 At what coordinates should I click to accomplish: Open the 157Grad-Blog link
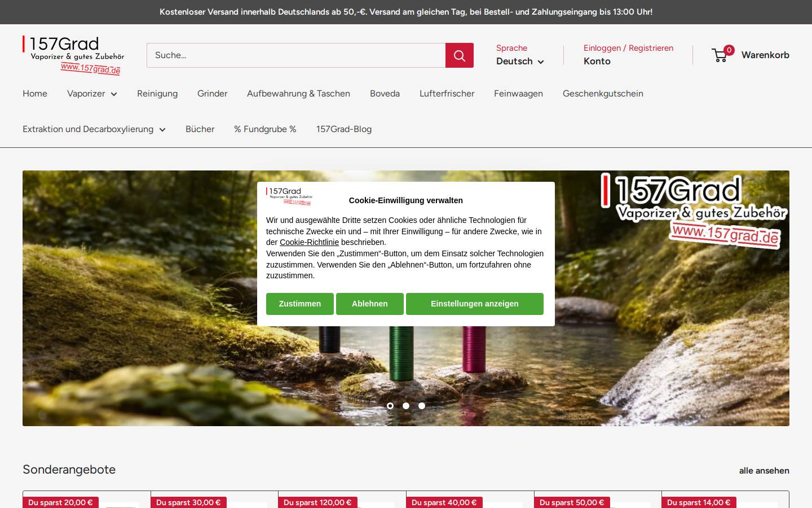(x=344, y=129)
